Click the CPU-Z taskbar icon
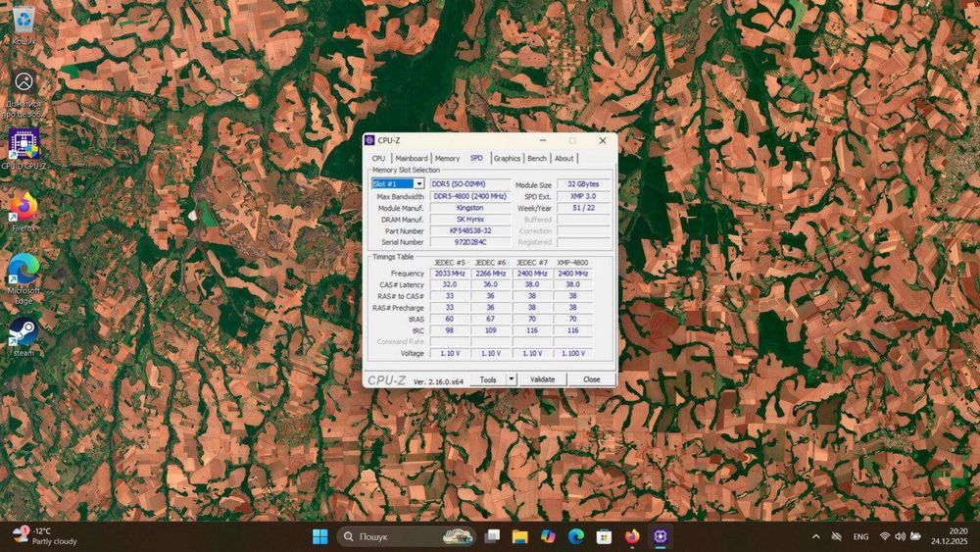980x552 pixels. (x=661, y=536)
